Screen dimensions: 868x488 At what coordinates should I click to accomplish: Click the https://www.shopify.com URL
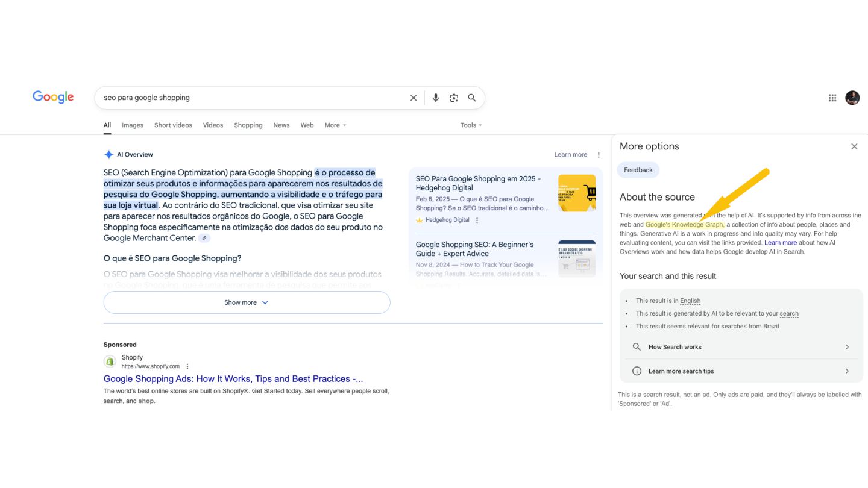[x=151, y=366]
